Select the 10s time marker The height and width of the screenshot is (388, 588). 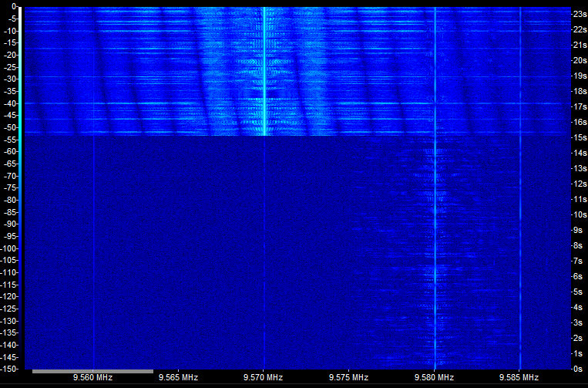click(580, 214)
